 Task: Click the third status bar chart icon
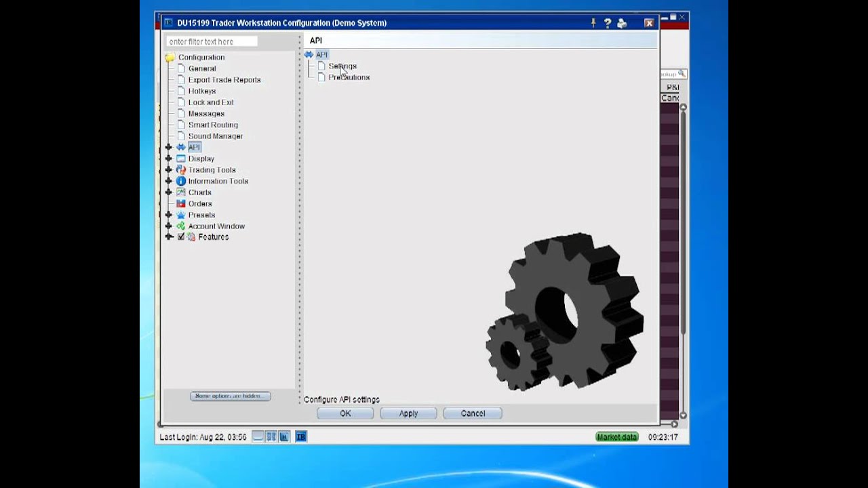click(284, 437)
